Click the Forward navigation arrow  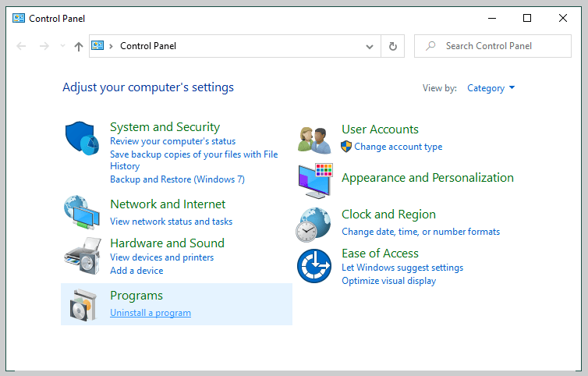44,46
